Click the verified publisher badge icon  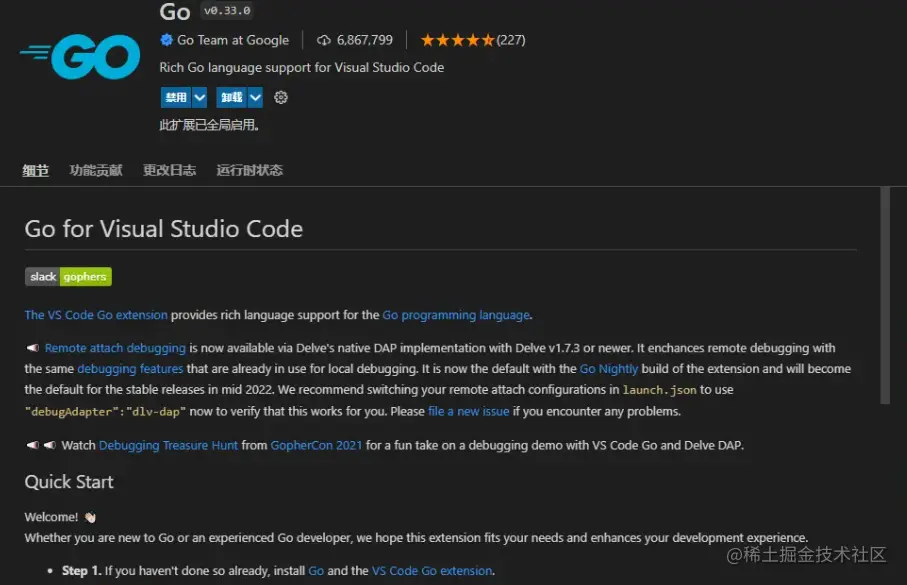coord(166,40)
